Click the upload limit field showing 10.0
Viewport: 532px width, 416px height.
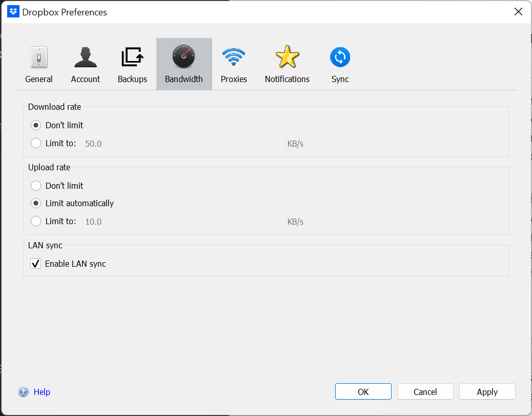click(x=183, y=222)
